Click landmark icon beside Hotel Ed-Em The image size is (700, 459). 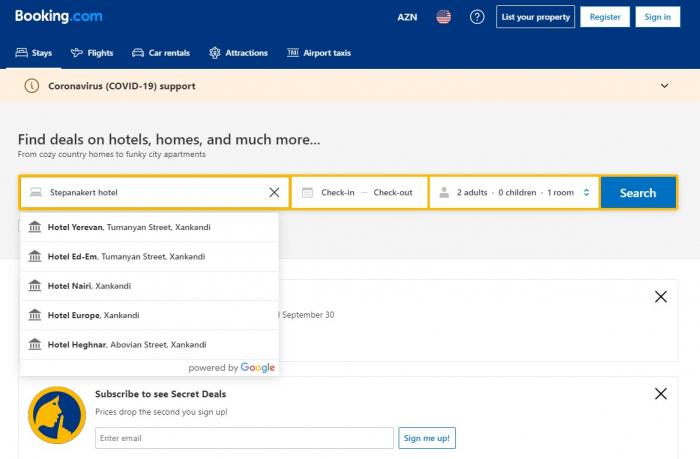click(35, 256)
